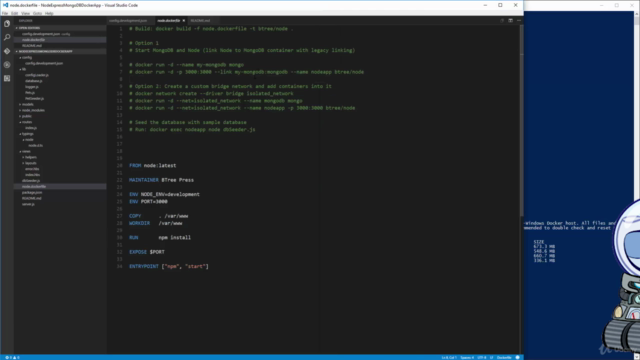Click the "ENV PORT=3000" line

(149, 202)
